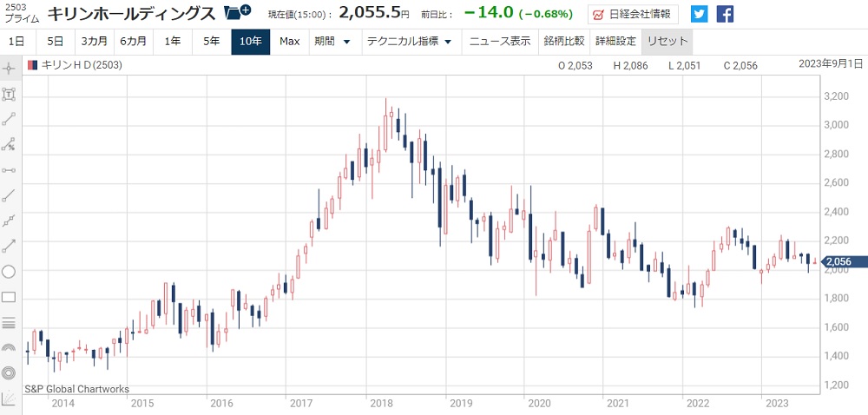
Task: Select the trend line segment tool
Action: pyautogui.click(x=9, y=119)
